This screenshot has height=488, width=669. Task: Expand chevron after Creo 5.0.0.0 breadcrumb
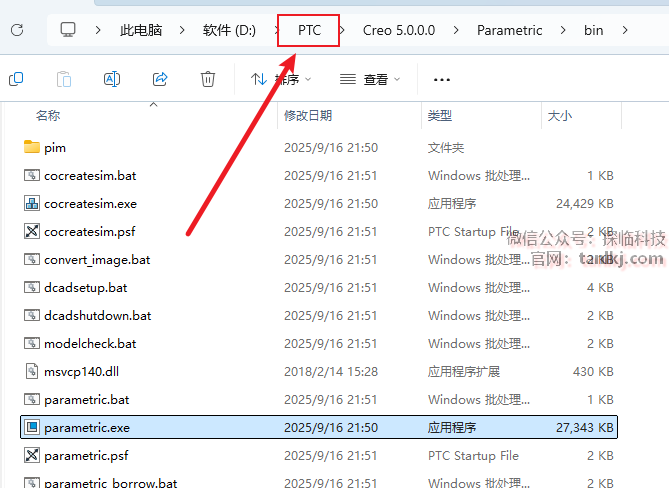click(456, 30)
